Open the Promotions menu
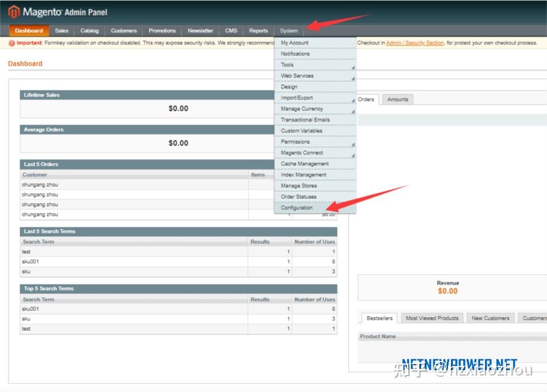The image size is (547, 392). click(162, 30)
